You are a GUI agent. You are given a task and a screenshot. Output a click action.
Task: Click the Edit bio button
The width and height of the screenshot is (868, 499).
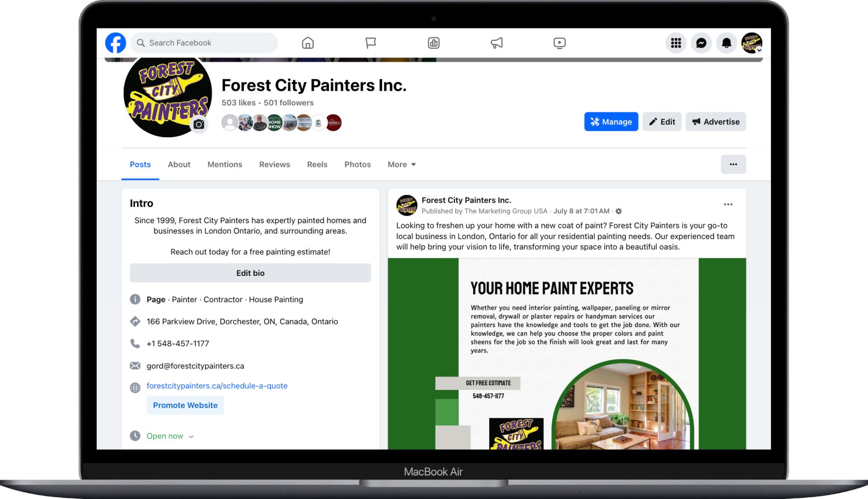point(250,273)
